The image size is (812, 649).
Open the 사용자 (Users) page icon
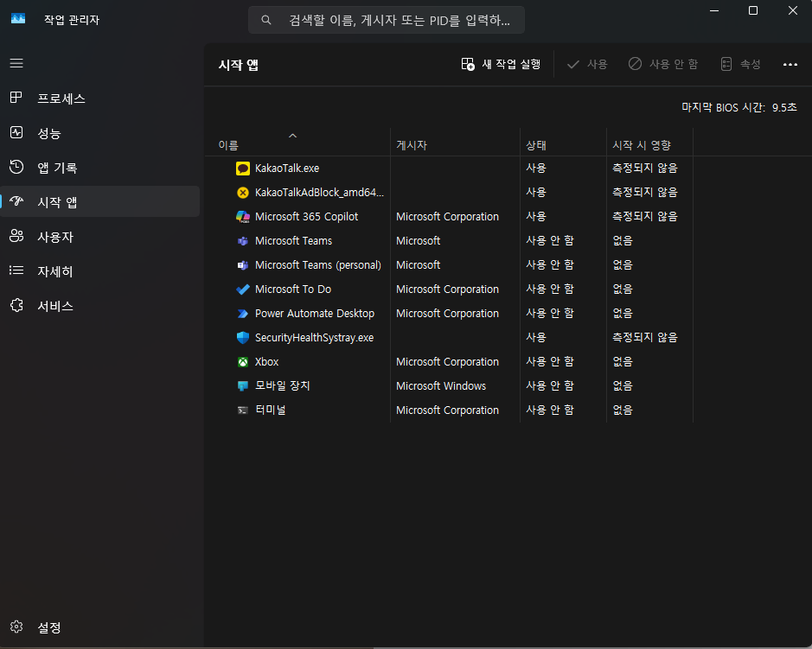coord(16,236)
